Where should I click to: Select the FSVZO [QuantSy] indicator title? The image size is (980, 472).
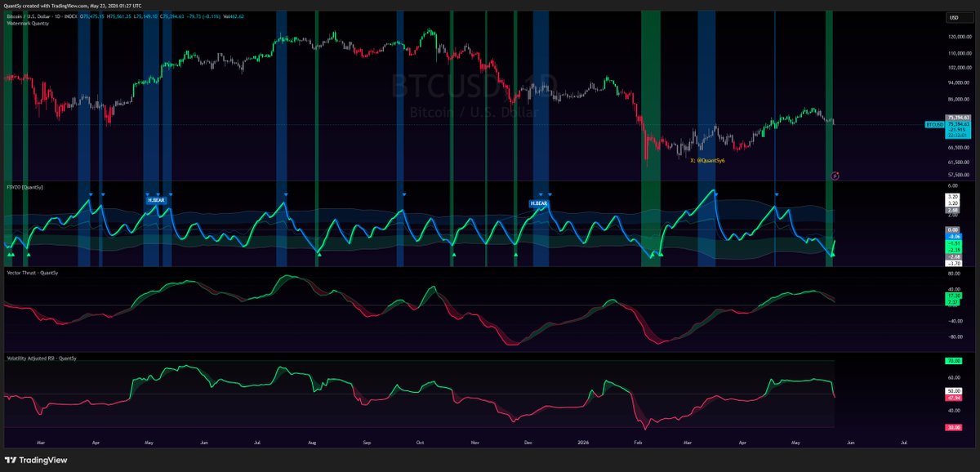pos(25,188)
